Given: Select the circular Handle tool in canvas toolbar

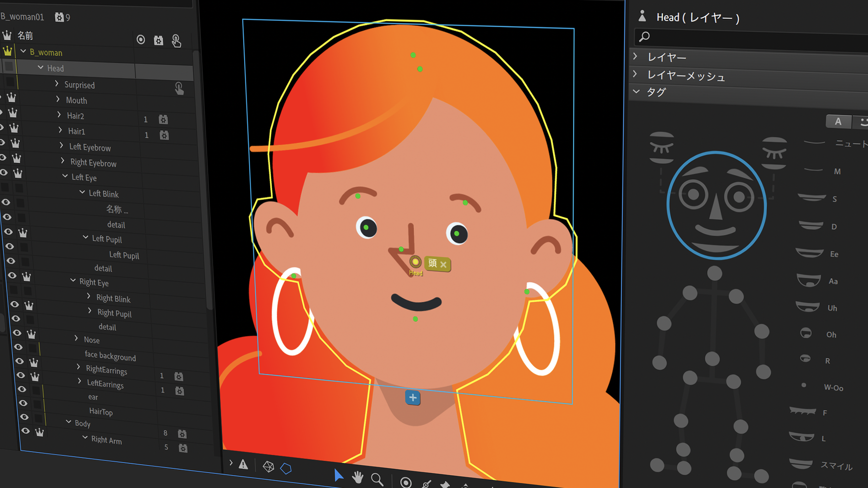Looking at the screenshot, I should click(x=405, y=482).
